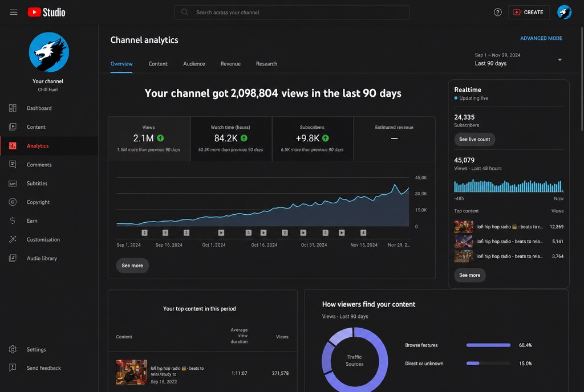Click the ADVANCED MODE link

(x=541, y=38)
